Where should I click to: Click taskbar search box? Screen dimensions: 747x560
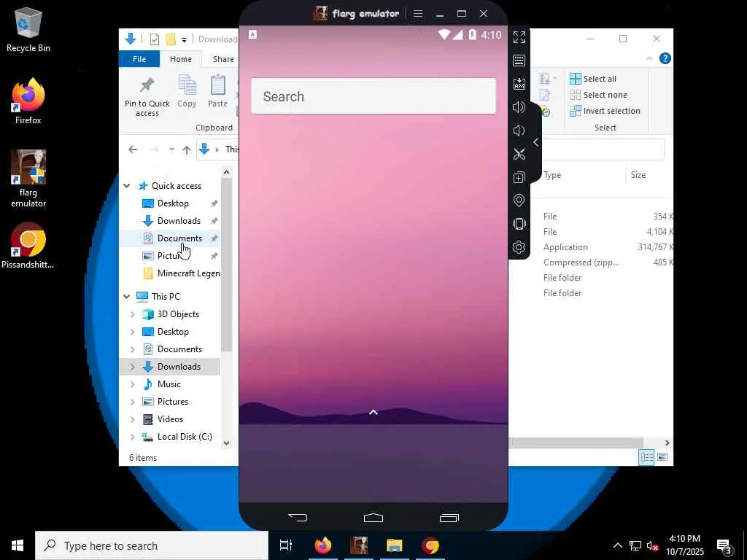click(152, 545)
